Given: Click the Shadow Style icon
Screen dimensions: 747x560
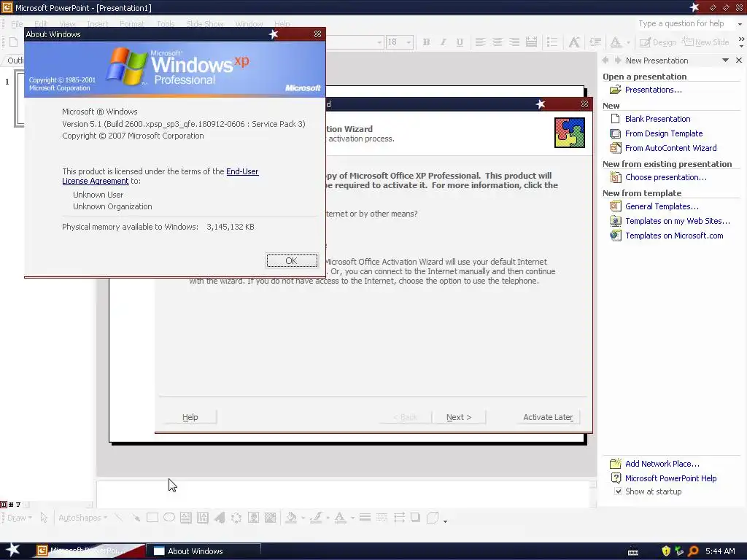Looking at the screenshot, I should click(x=415, y=518).
